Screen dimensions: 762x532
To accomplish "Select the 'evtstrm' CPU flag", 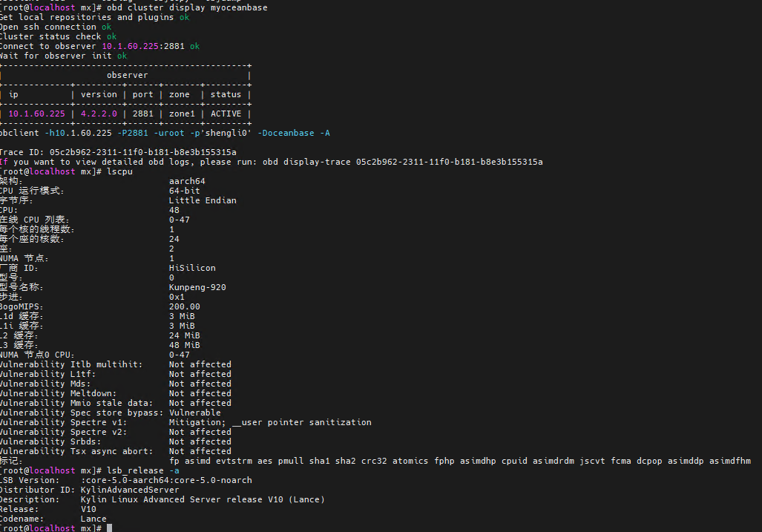I will (x=234, y=461).
